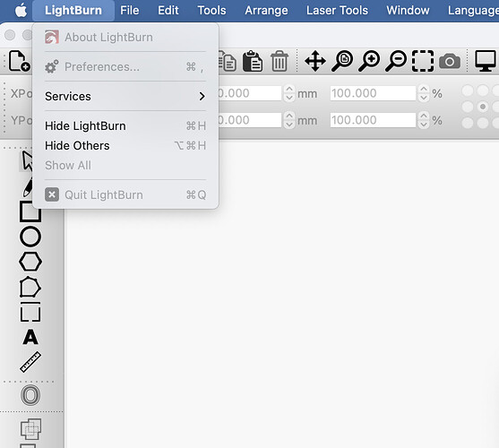Open the Apple menu
The height and width of the screenshot is (448, 499).
click(21, 11)
